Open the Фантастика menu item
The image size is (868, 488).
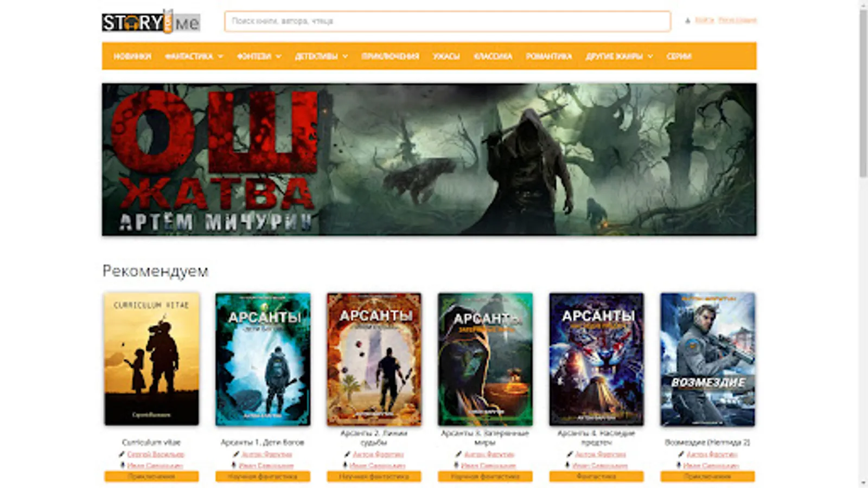[x=189, y=56]
